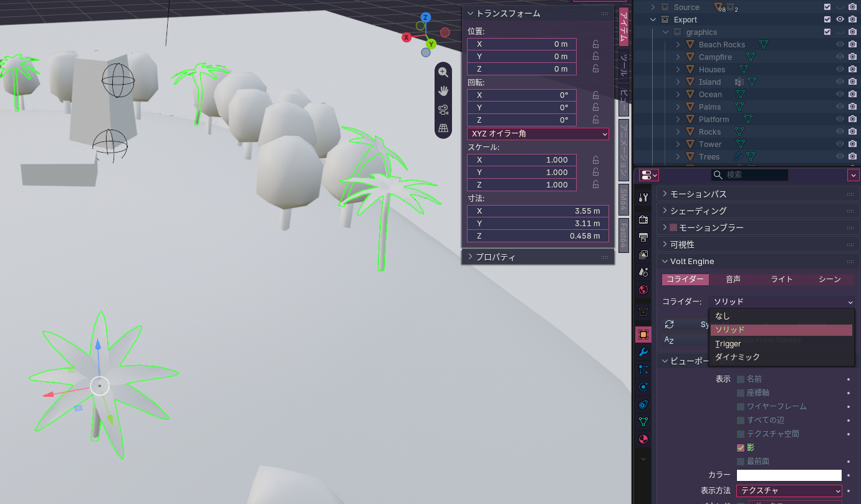Open the properties editor type dropdown
861x504 pixels.
click(649, 175)
